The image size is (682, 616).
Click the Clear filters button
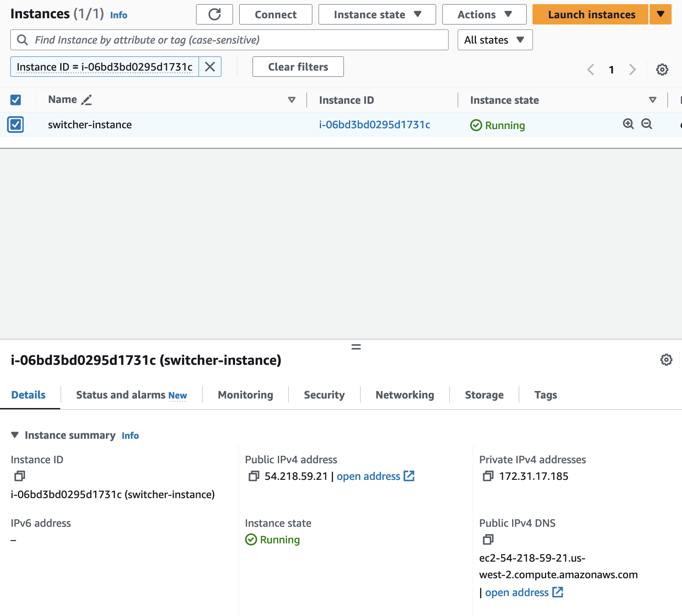(x=298, y=67)
